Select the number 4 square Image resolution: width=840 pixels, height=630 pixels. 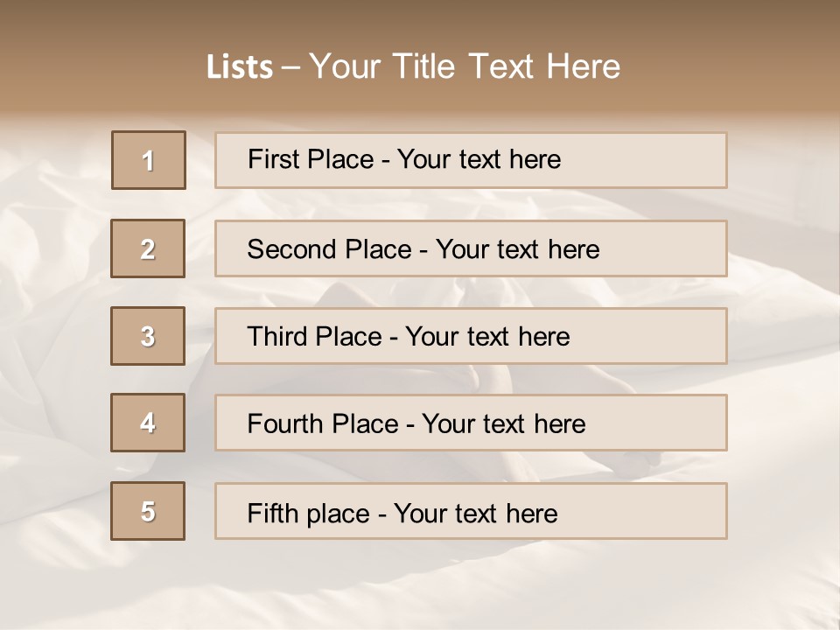point(148,423)
